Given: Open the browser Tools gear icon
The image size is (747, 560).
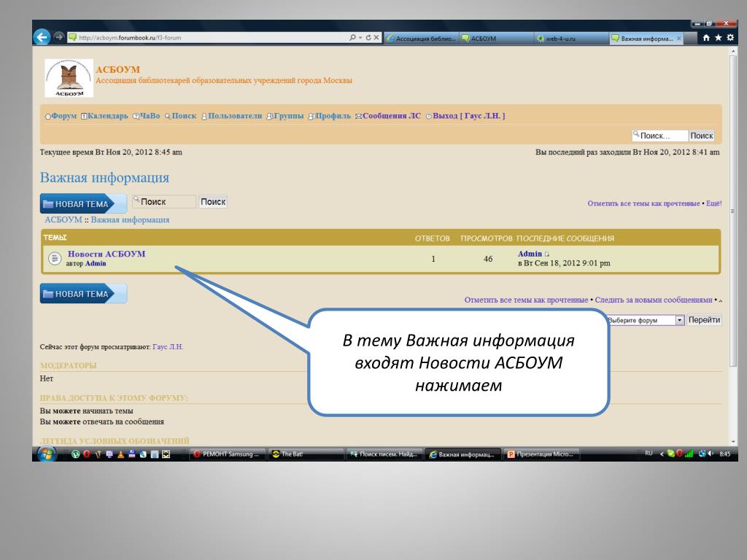Looking at the screenshot, I should 730,38.
